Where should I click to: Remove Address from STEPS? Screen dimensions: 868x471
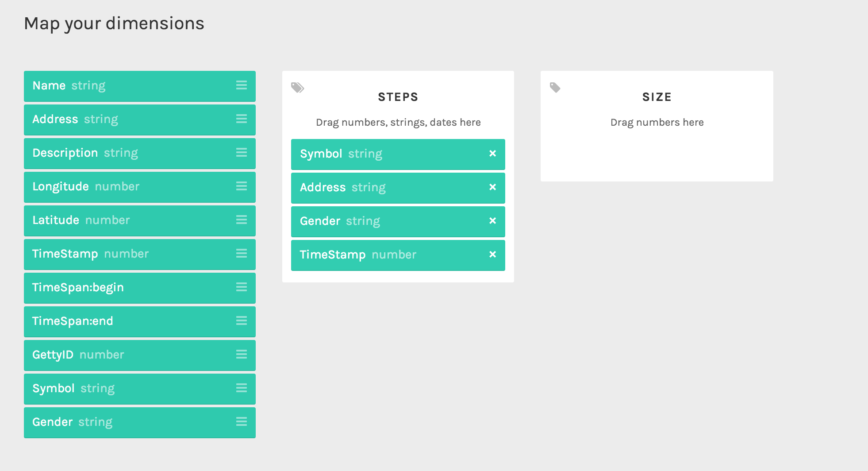click(x=492, y=187)
